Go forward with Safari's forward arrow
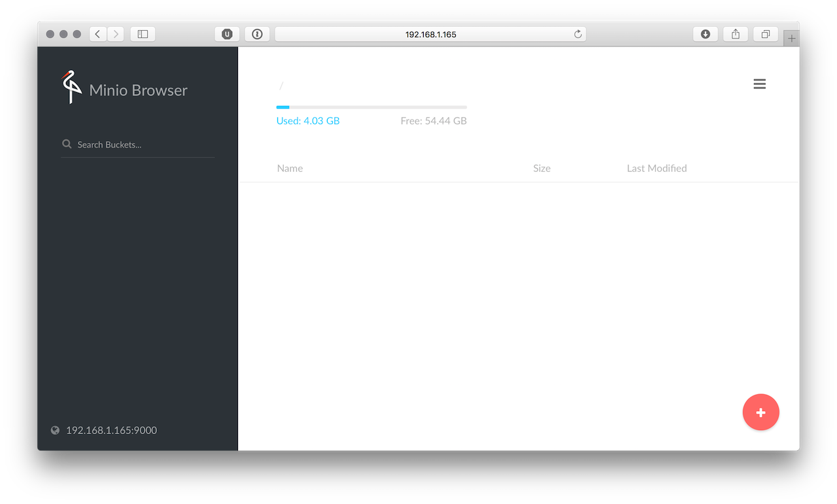The width and height of the screenshot is (837, 504). pos(116,34)
